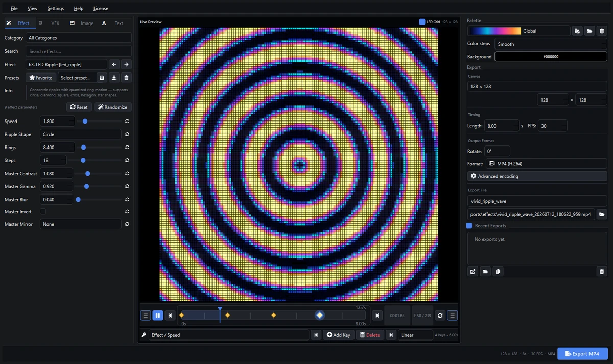Open the exported file externally in Recent Exports
This screenshot has height=364, width=613.
pos(473,272)
